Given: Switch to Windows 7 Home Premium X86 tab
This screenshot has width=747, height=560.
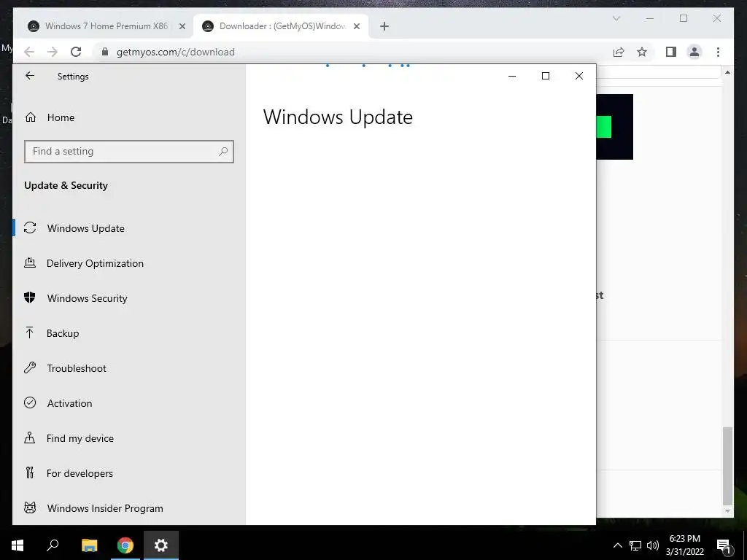Looking at the screenshot, I should pyautogui.click(x=107, y=26).
